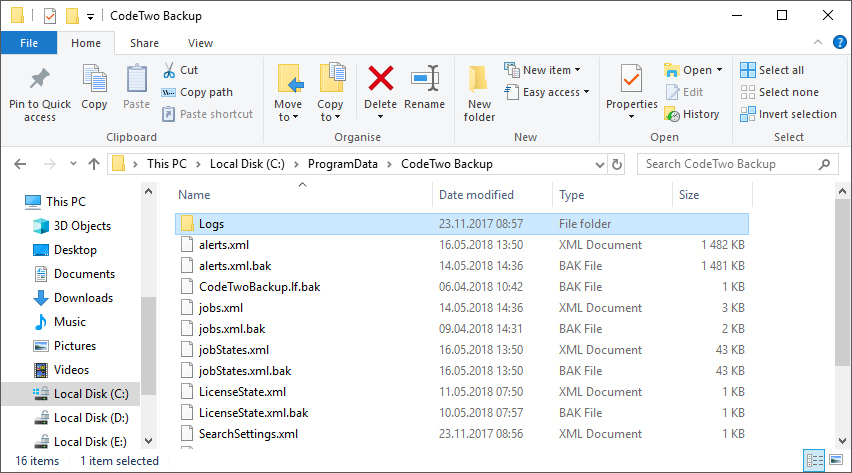Screen dimensions: 852x473
Task: Expand the address bar history dropdown
Action: (x=599, y=164)
